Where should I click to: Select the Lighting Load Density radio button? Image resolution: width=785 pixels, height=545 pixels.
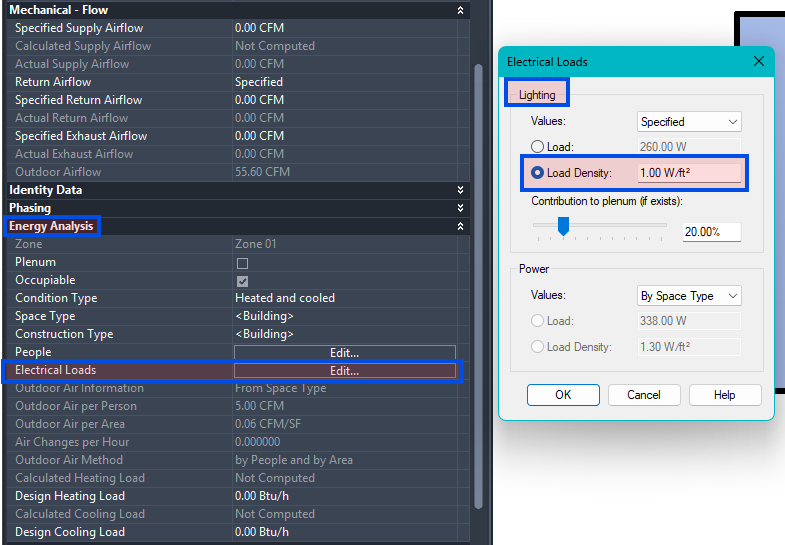538,173
